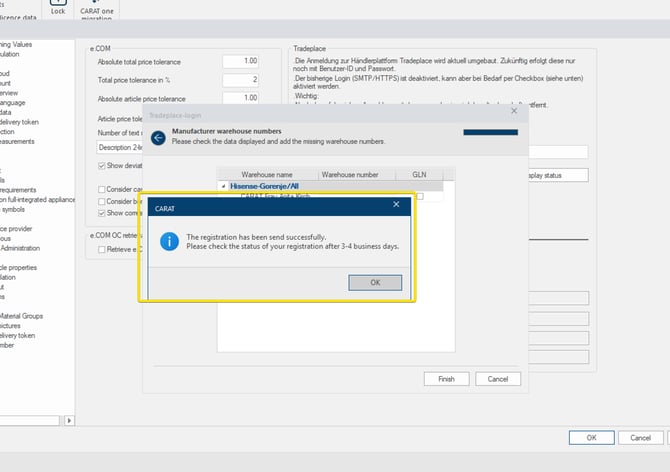Close the Tradeplace-login wizard window

(x=514, y=113)
